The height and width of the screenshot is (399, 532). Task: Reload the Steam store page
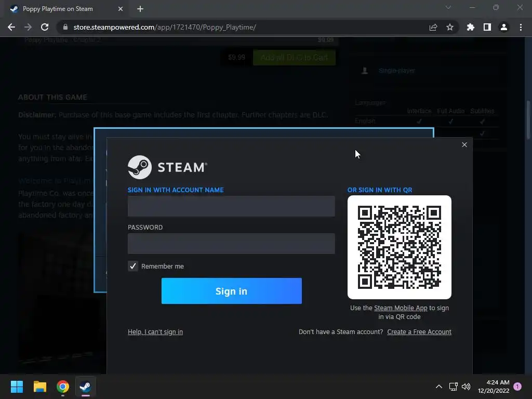[45, 27]
